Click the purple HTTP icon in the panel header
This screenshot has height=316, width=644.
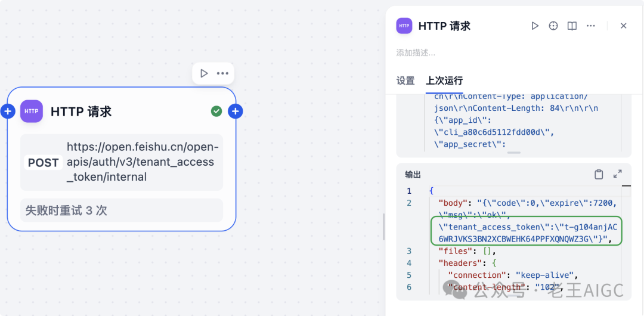pos(404,26)
